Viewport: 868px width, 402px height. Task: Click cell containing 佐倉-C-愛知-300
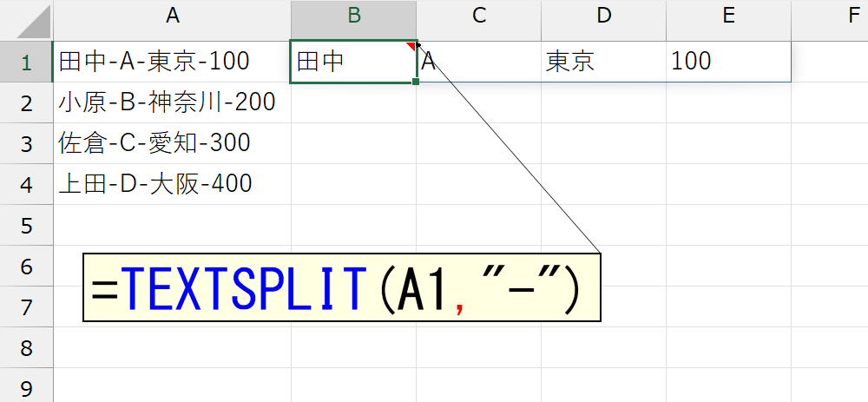[173, 143]
